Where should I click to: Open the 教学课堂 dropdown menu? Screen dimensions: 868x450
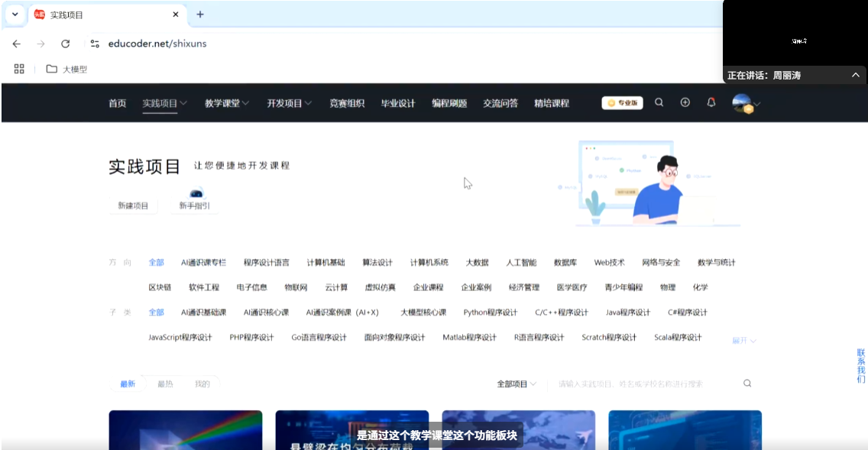(227, 103)
